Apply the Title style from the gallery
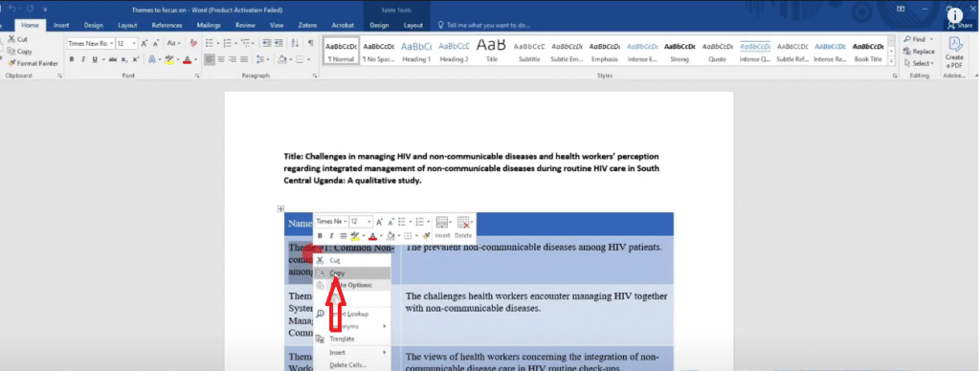This screenshot has width=980, height=371. [492, 52]
